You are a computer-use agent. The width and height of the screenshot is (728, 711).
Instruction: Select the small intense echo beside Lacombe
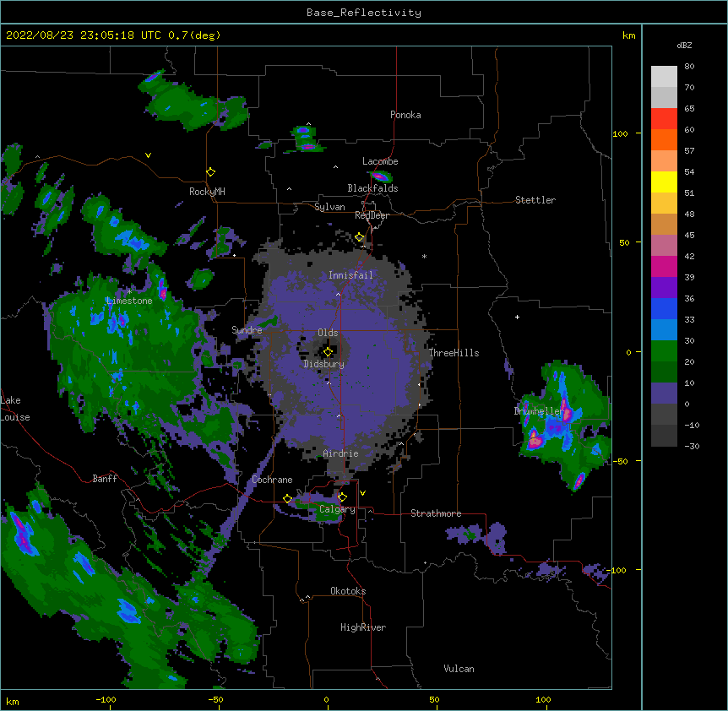[380, 176]
